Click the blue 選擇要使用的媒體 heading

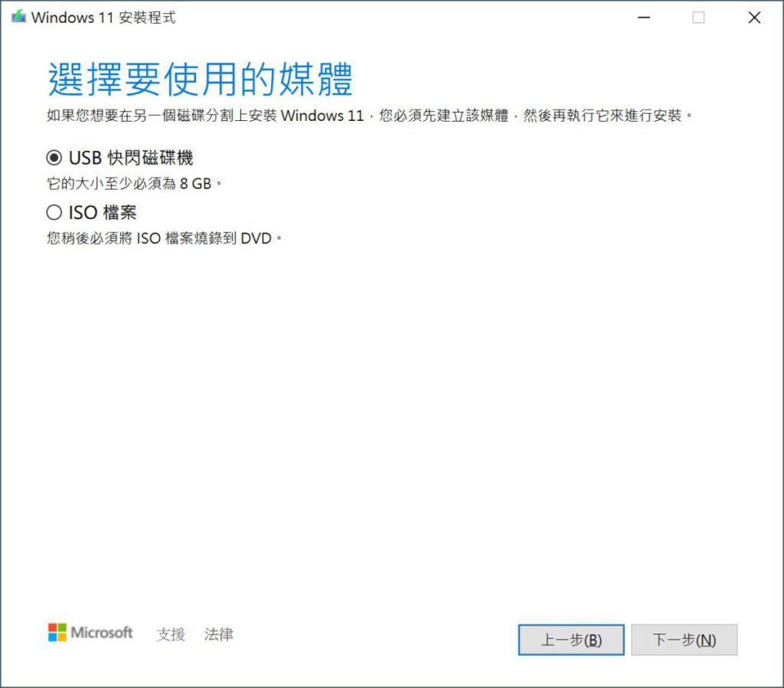tap(201, 79)
